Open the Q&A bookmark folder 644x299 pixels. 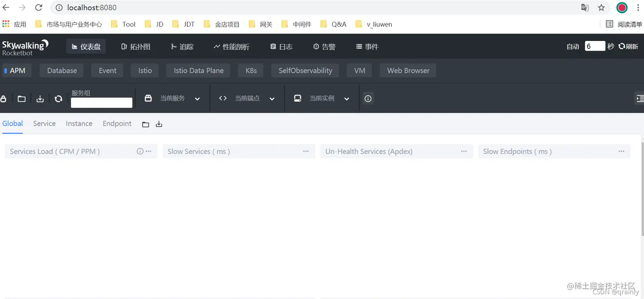pyautogui.click(x=333, y=24)
